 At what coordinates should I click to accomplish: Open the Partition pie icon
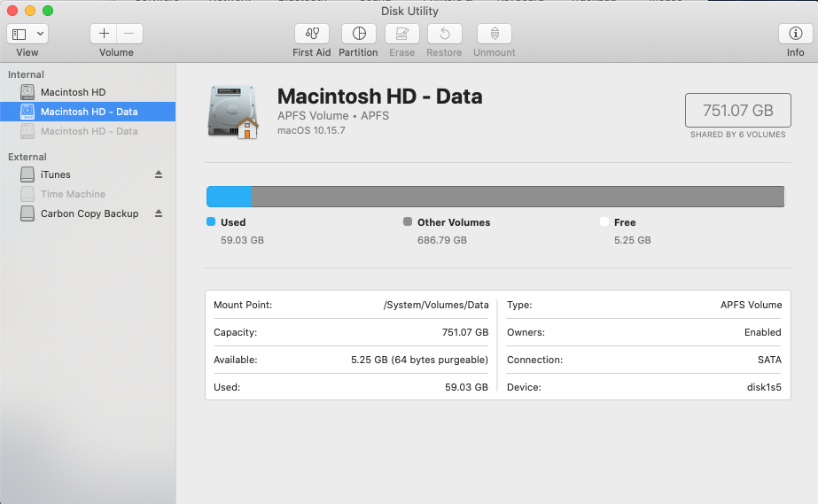[359, 34]
